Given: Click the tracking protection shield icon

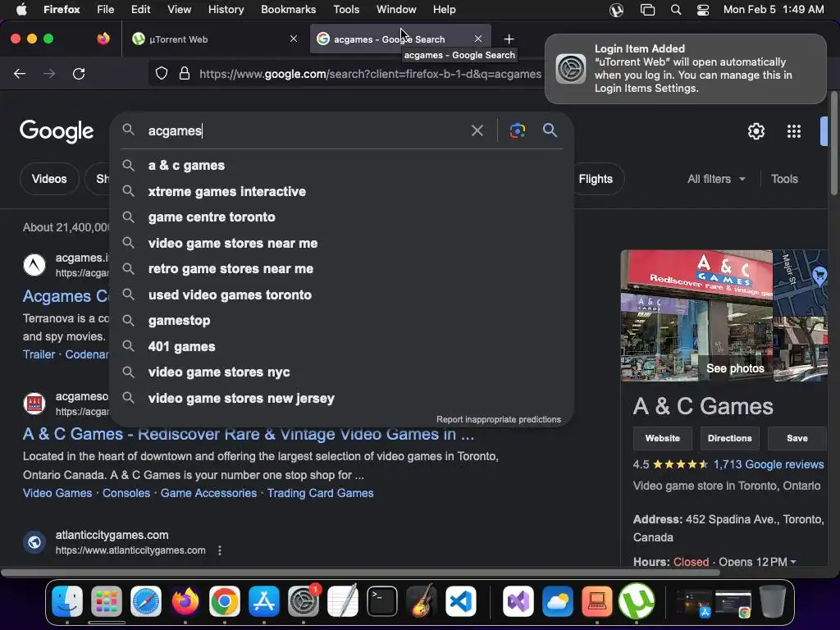Looking at the screenshot, I should (162, 73).
